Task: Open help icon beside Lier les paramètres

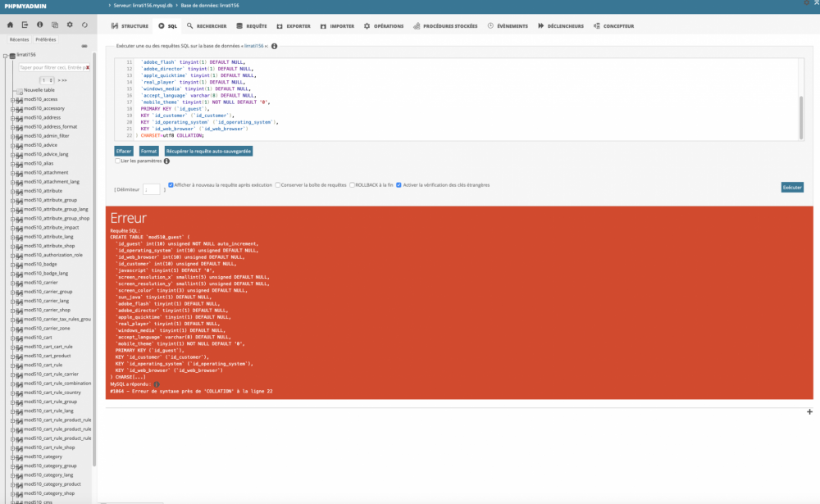Action: (x=166, y=161)
